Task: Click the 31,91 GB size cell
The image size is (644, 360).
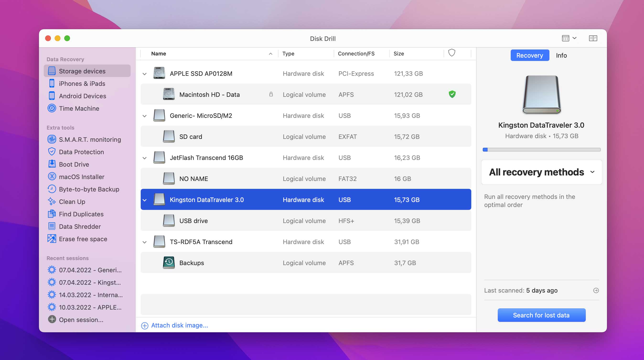Action: point(407,242)
